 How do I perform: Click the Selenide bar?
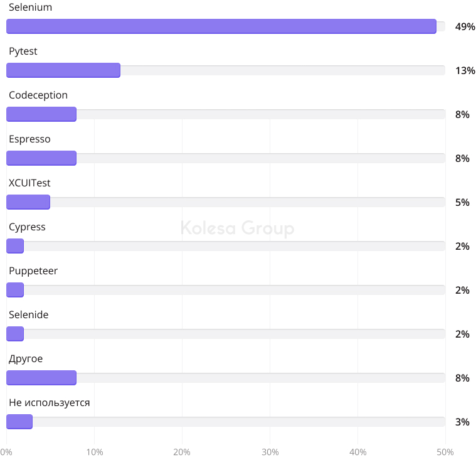15,334
